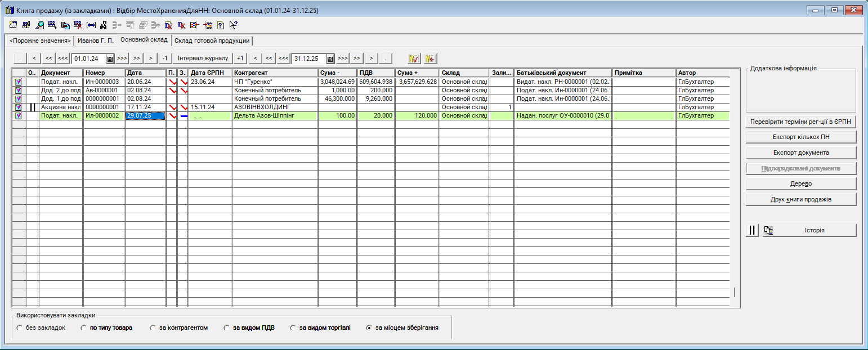The width and height of the screenshot is (868, 350).
Task: Click 'Експорт документа' button
Action: point(800,152)
